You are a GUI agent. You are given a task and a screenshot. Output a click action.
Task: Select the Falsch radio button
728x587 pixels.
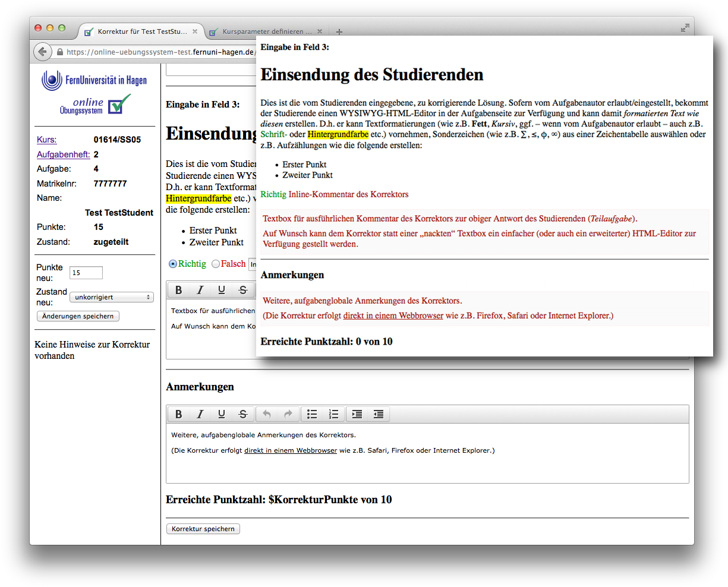pyautogui.click(x=216, y=264)
